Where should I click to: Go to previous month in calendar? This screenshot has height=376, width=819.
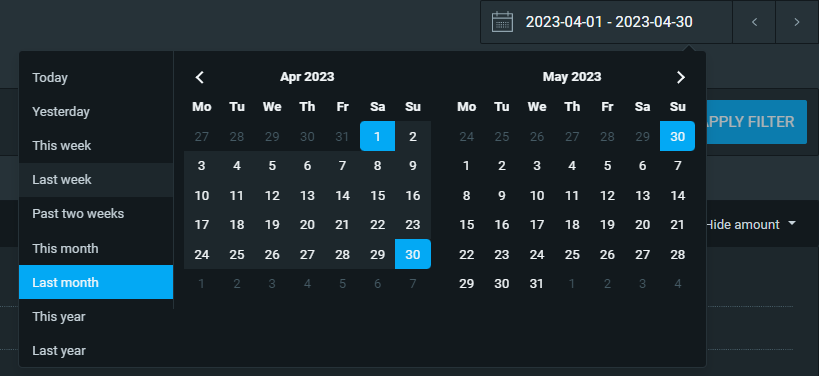coord(200,77)
